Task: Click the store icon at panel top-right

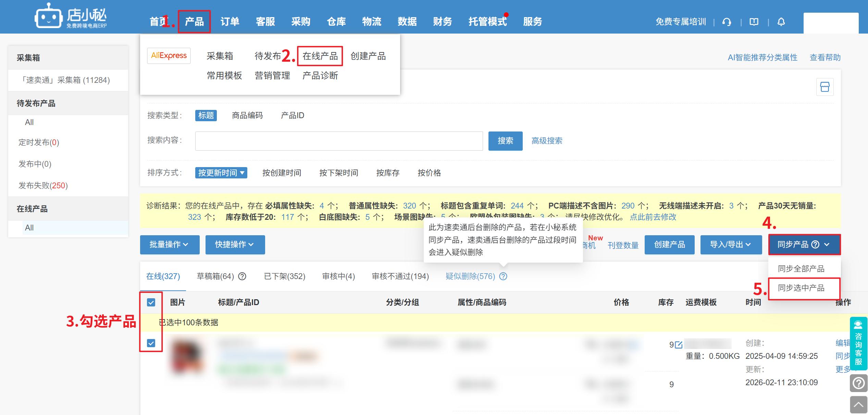Action: pyautogui.click(x=824, y=87)
